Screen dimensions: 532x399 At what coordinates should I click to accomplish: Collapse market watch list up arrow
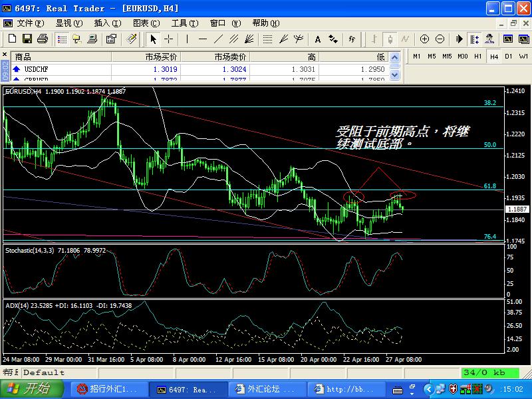coord(394,57)
